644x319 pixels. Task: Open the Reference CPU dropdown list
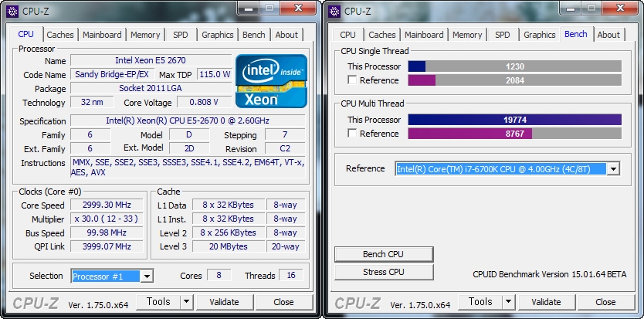tap(613, 168)
